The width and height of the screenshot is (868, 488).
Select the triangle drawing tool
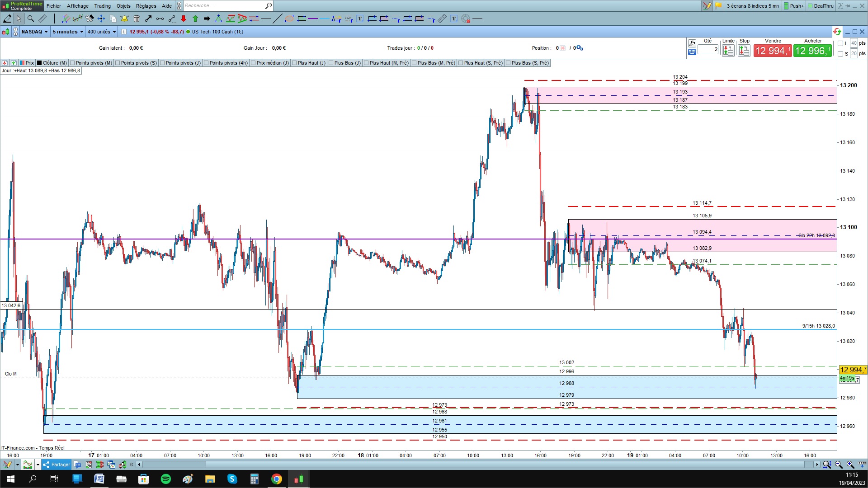coord(218,19)
